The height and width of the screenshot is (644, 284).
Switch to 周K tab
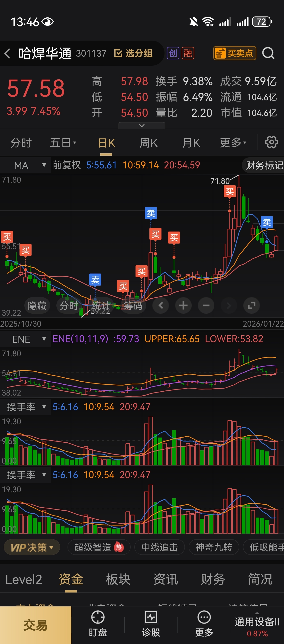click(148, 143)
